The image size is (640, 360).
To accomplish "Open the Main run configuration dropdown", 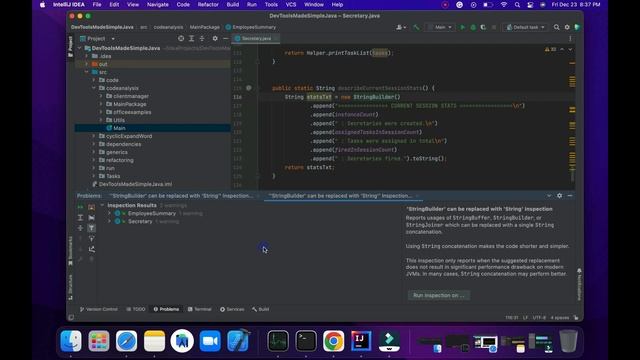I will coord(440,27).
